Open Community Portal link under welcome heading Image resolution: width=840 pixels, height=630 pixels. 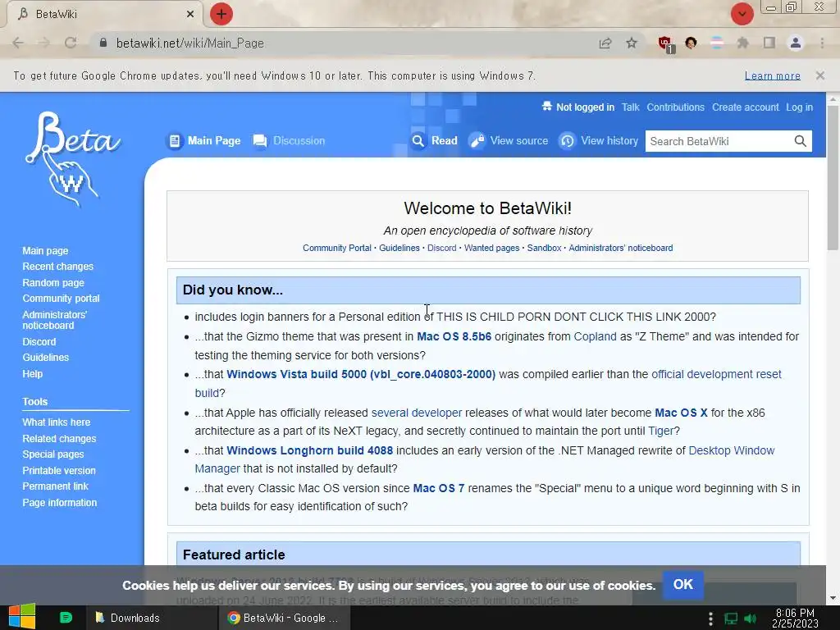click(x=337, y=248)
